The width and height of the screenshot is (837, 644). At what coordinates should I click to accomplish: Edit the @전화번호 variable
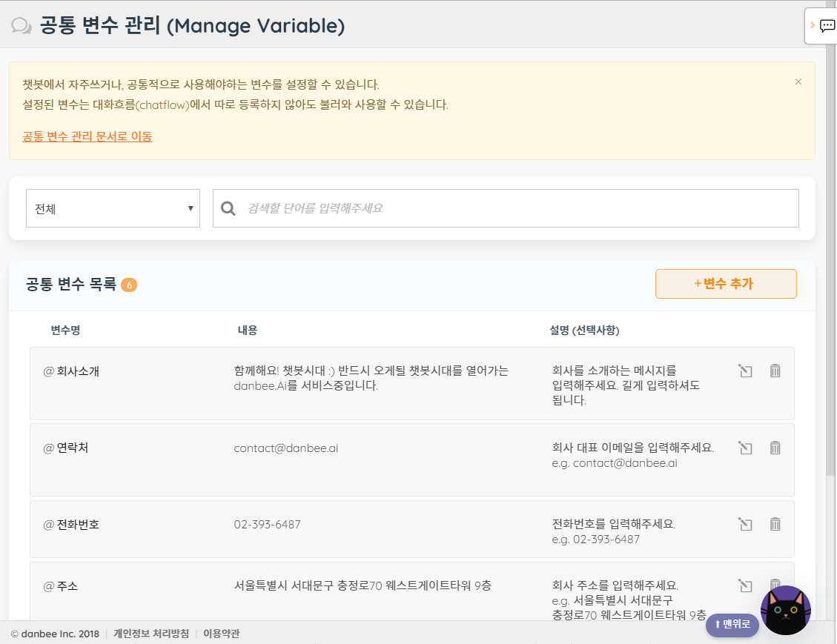click(745, 525)
